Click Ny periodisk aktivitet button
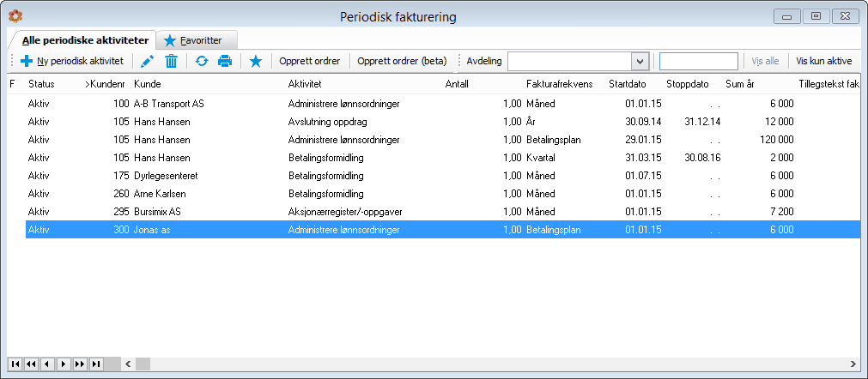868x379 pixels. (72, 62)
